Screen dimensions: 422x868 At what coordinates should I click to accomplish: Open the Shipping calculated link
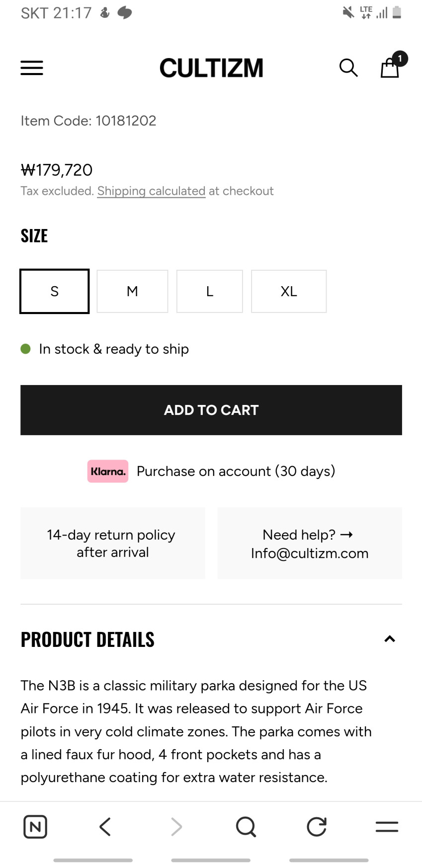pos(151,191)
